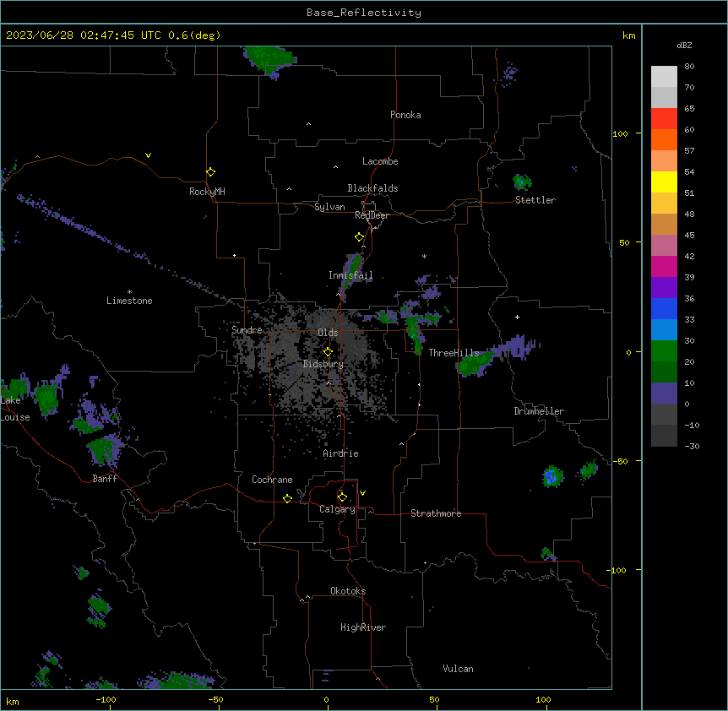Click the Okotoks label

tap(348, 591)
